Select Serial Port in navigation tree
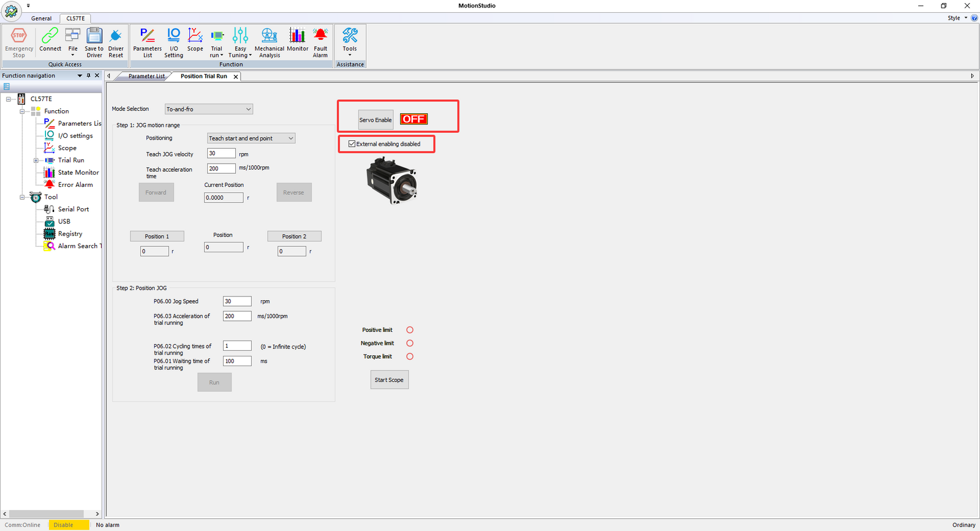 (67, 209)
